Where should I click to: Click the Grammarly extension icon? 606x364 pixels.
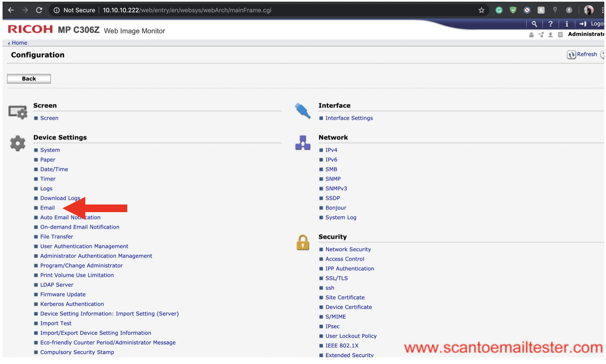(499, 10)
